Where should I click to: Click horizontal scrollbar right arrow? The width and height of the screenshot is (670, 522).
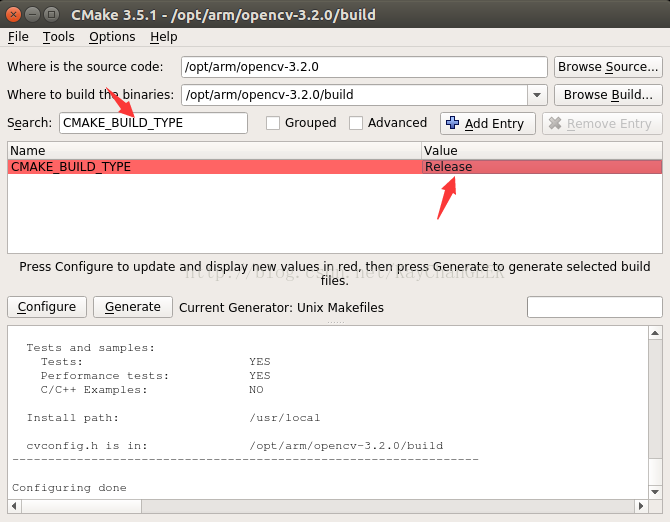pos(641,506)
